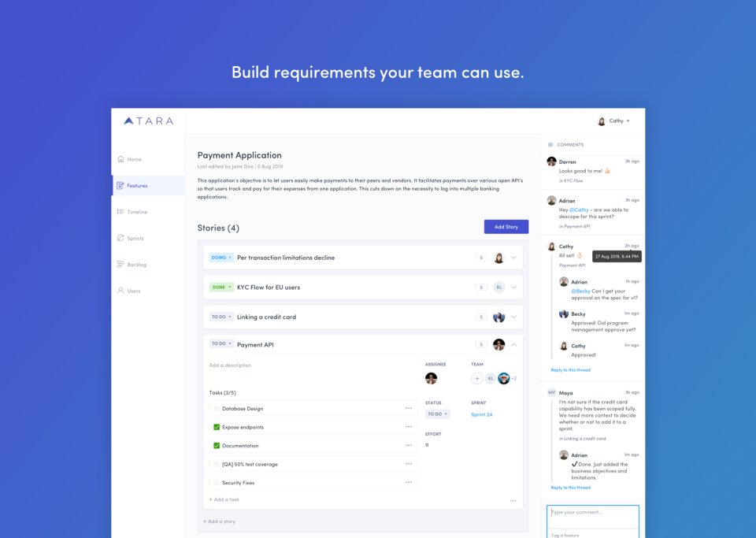Open the Sprint 24 link
This screenshot has height=538, width=756.
point(482,414)
